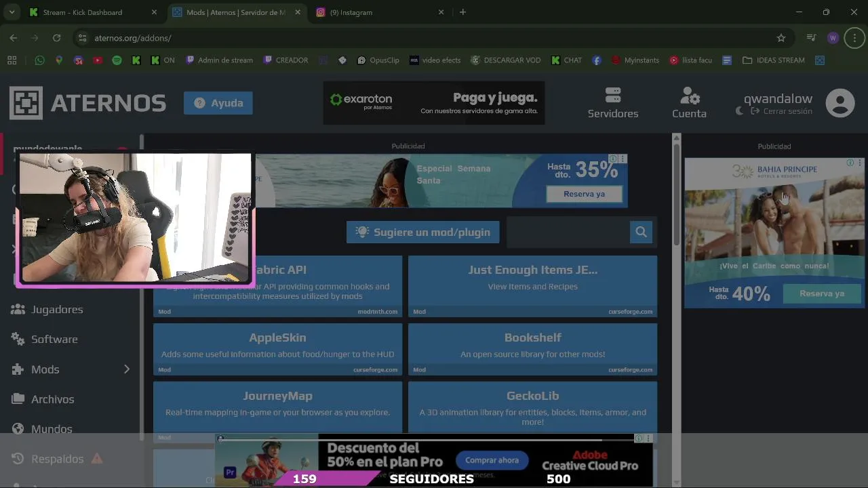Click the Sugiere un mod/plugin button
Image resolution: width=868 pixels, height=488 pixels.
423,232
